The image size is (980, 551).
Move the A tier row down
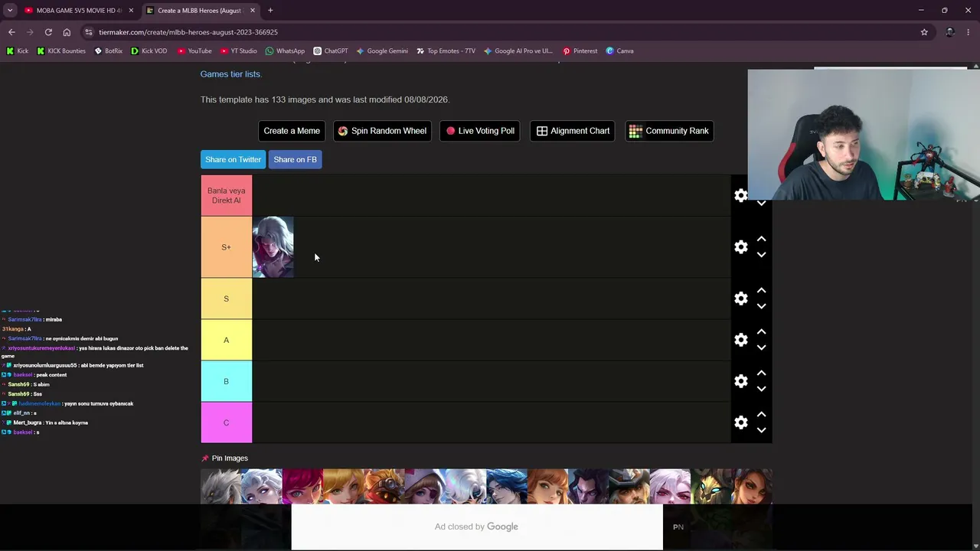tap(761, 347)
